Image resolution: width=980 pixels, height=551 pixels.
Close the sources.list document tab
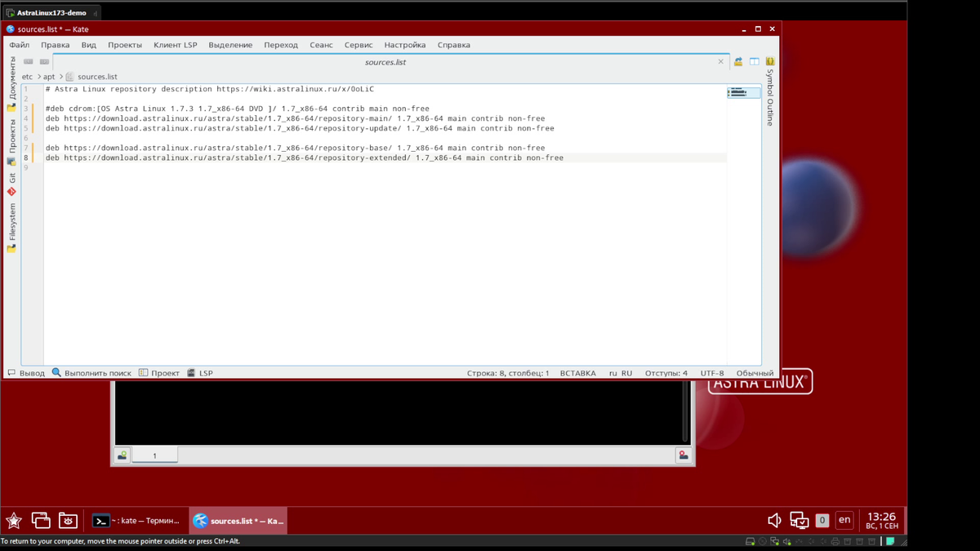pyautogui.click(x=720, y=62)
